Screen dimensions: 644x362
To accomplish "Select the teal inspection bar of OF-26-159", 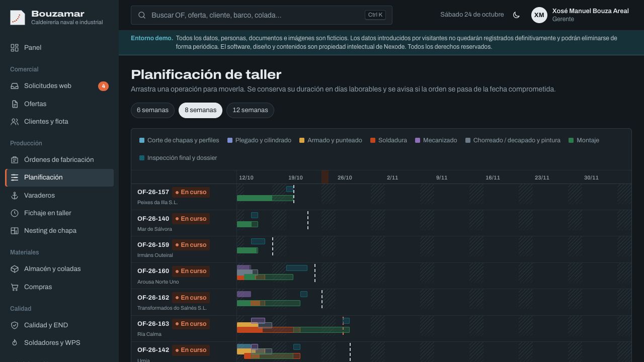I will [258, 241].
